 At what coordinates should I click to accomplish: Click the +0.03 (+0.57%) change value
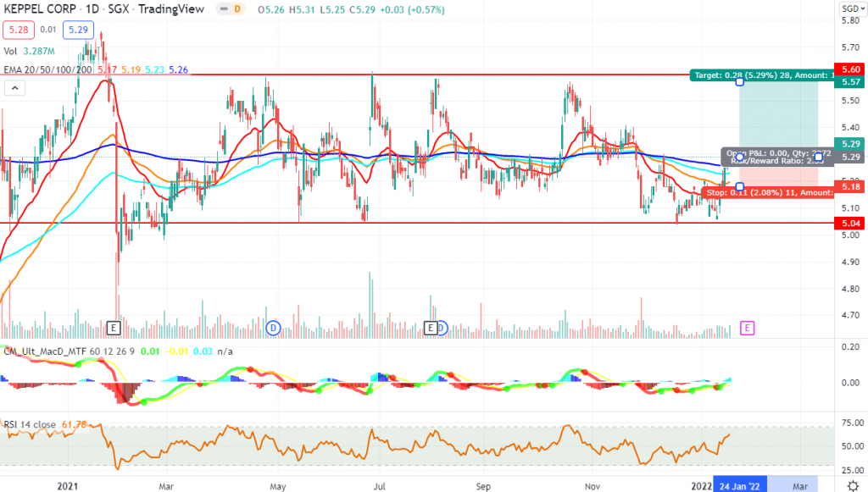413,10
